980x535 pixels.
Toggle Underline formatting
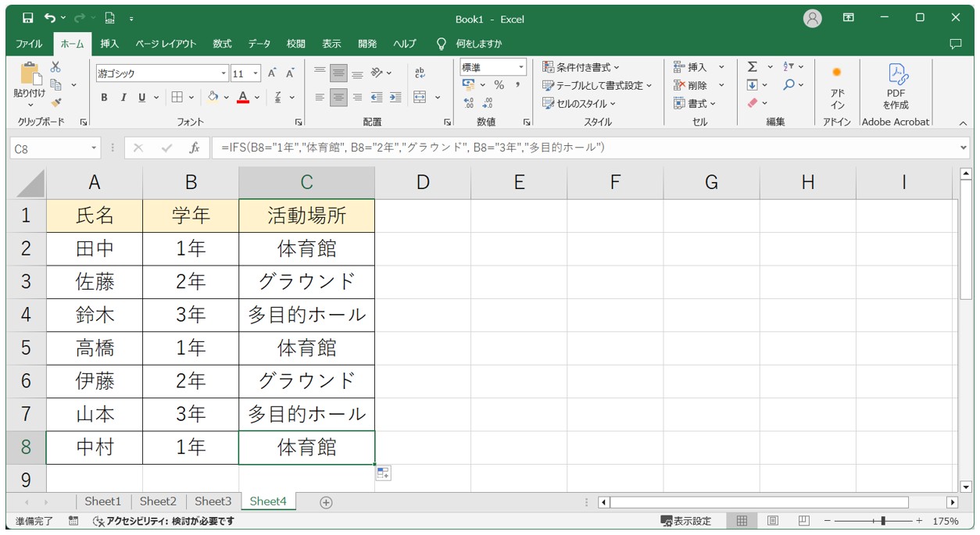point(141,97)
